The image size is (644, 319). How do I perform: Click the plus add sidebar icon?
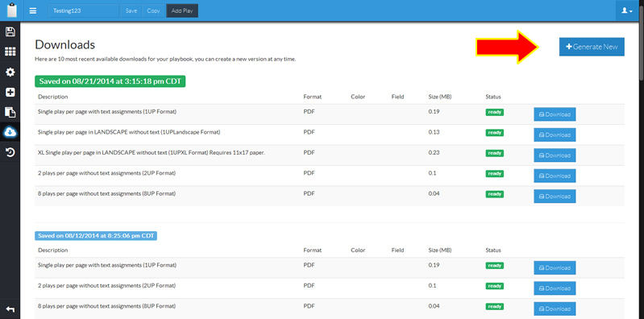10,92
